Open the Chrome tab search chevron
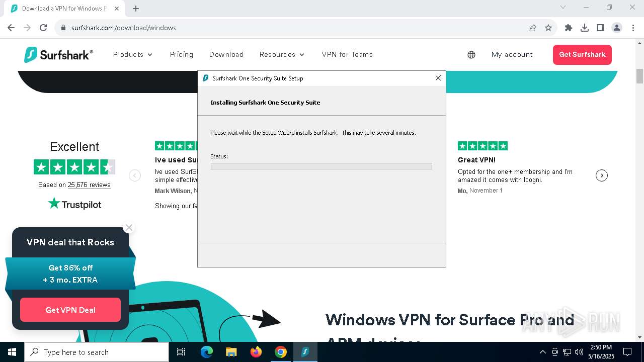 [x=563, y=8]
